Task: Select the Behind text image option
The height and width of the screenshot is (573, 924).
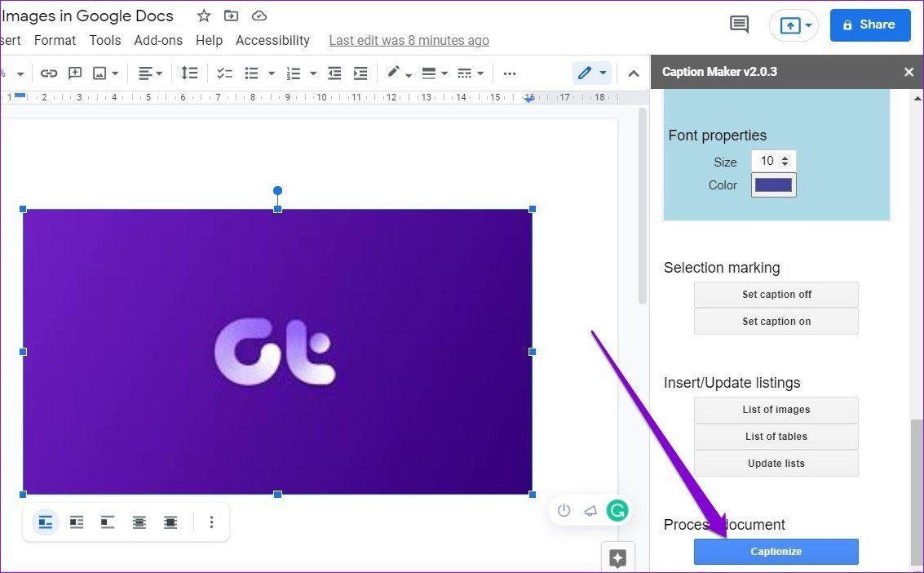Action: (139, 522)
